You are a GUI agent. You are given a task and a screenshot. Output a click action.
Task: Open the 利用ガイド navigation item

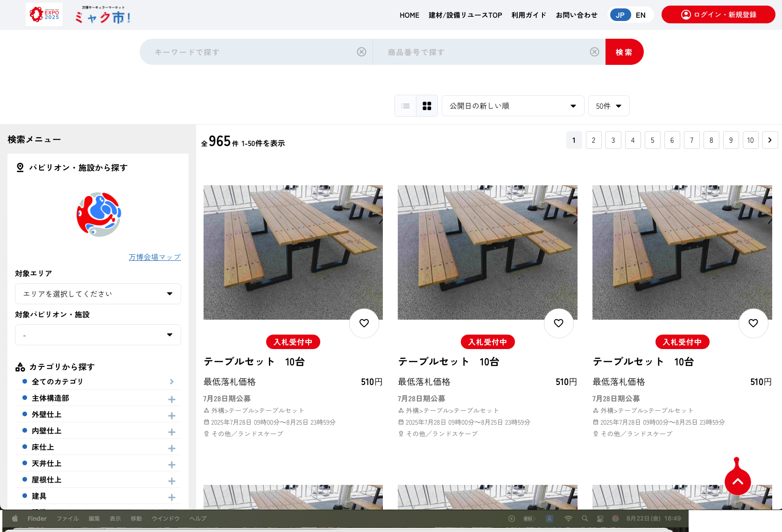(x=528, y=14)
